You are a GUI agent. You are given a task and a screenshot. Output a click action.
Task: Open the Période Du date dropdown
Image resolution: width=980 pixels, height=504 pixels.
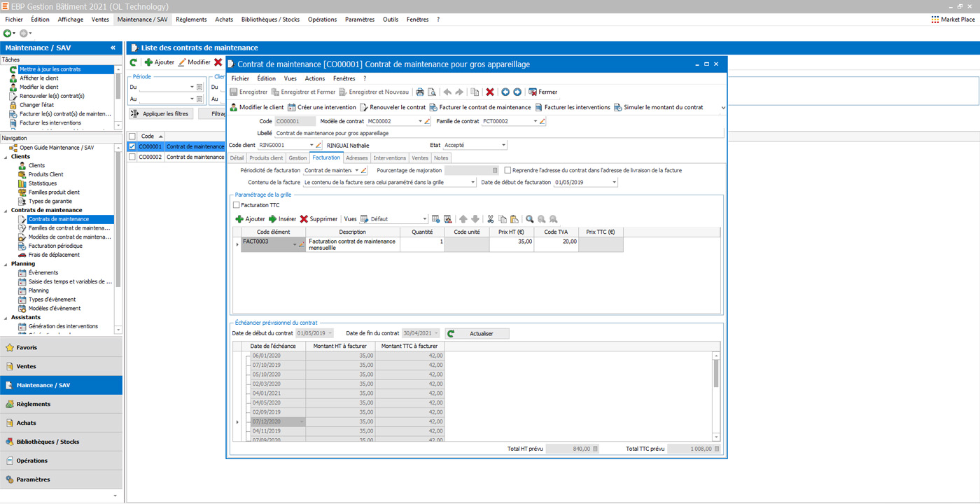pos(192,87)
